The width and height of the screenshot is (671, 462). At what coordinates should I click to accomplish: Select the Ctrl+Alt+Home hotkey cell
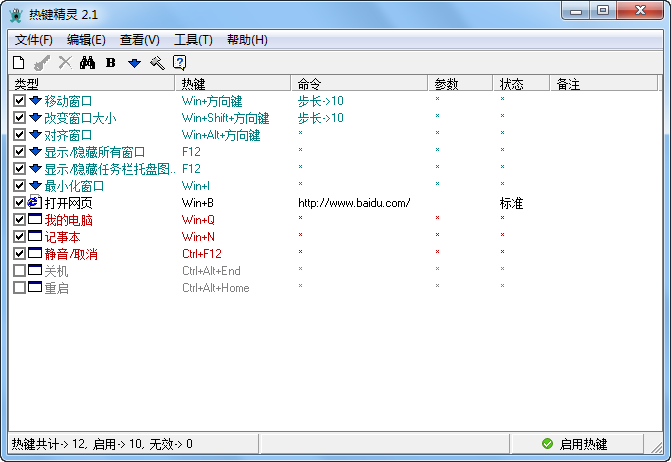(x=216, y=288)
